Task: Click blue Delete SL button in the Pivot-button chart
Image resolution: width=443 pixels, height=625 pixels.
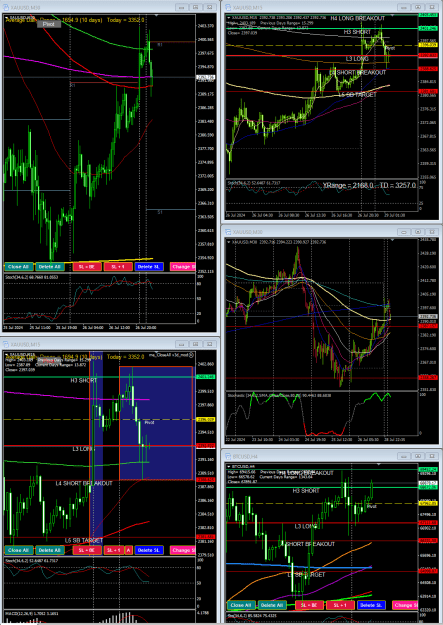Action: click(x=149, y=267)
